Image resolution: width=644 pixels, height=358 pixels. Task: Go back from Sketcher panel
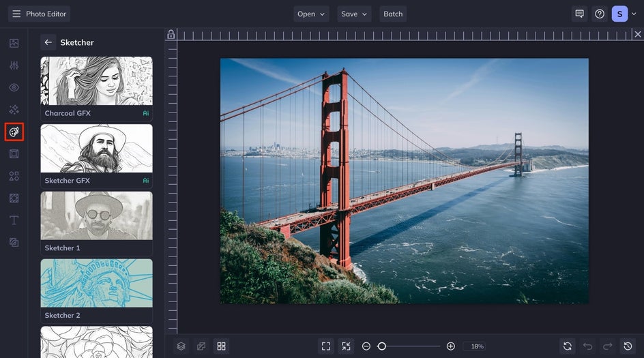pyautogui.click(x=48, y=42)
